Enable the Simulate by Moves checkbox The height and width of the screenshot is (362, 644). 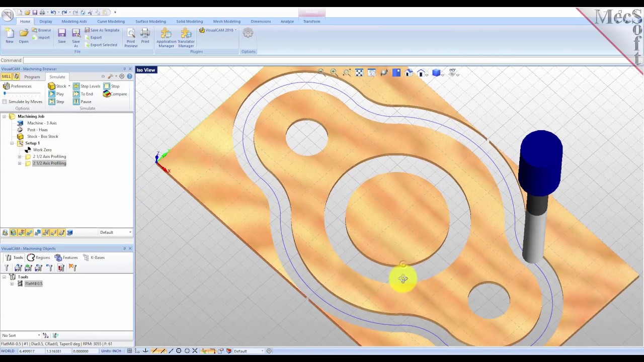tap(5, 102)
